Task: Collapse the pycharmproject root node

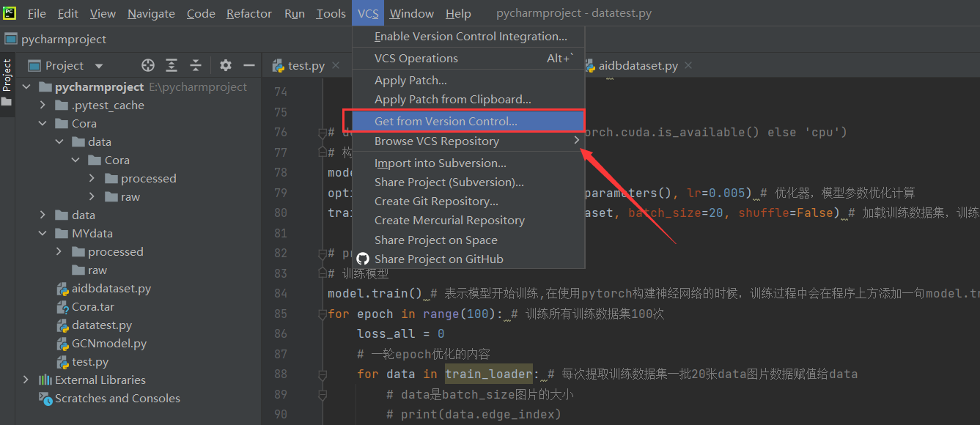Action: pos(26,86)
